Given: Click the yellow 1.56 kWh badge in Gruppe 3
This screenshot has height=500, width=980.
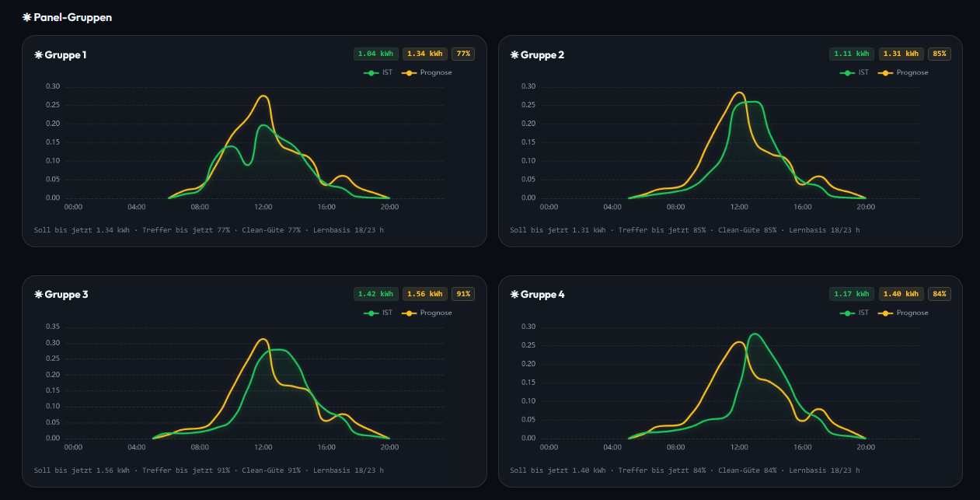Looking at the screenshot, I should 425,294.
